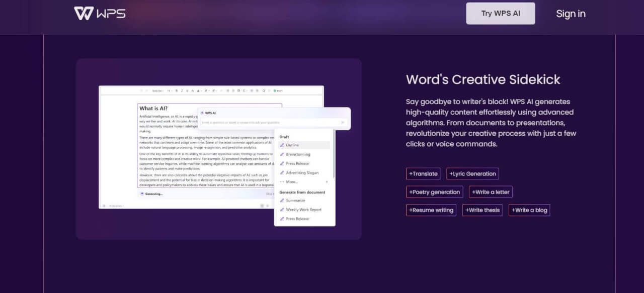Pick Outline in the Draft menu
The image size is (644, 293).
tap(304, 145)
